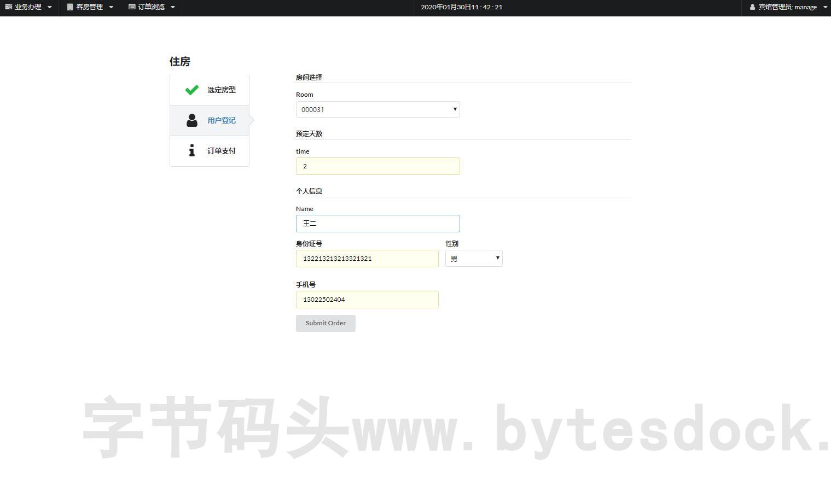
Task: Focus the time field containing 2
Action: click(378, 166)
